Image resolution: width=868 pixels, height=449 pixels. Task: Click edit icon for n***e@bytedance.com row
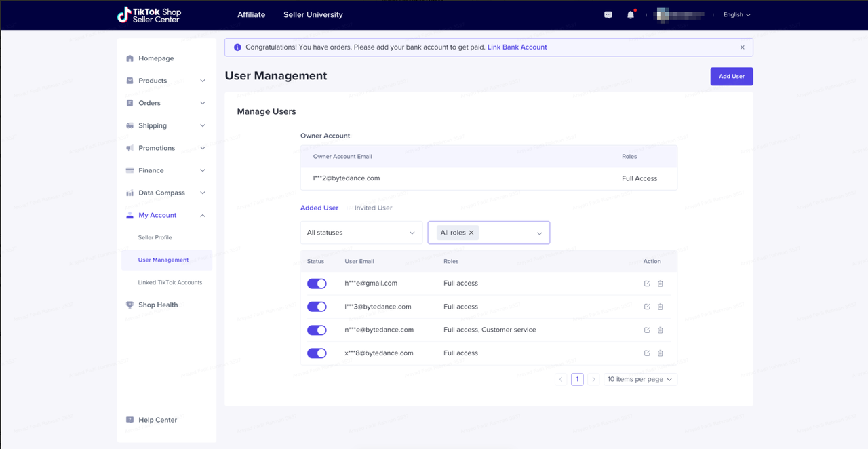(647, 330)
